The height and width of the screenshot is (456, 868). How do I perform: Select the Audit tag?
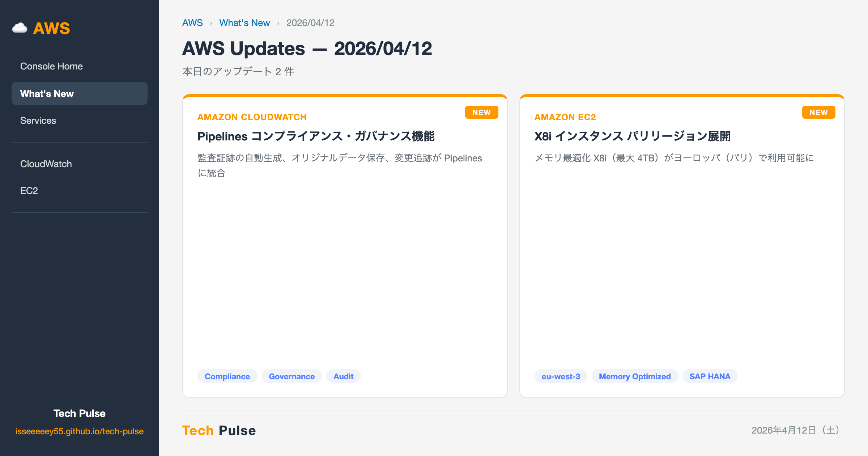coord(343,376)
